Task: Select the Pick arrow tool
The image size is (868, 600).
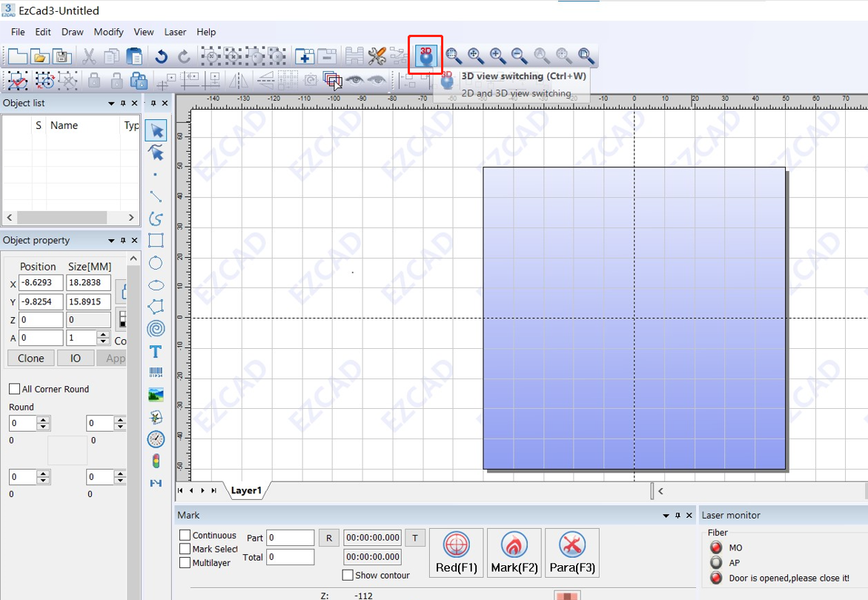Action: tap(156, 130)
